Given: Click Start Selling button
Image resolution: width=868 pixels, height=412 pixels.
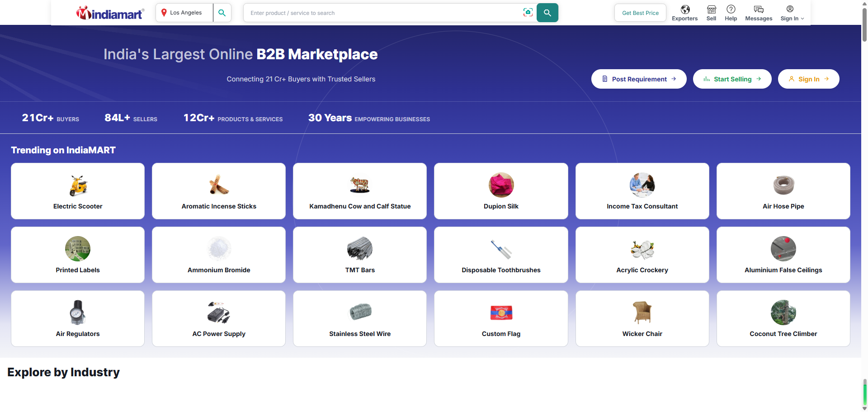Looking at the screenshot, I should tap(732, 79).
